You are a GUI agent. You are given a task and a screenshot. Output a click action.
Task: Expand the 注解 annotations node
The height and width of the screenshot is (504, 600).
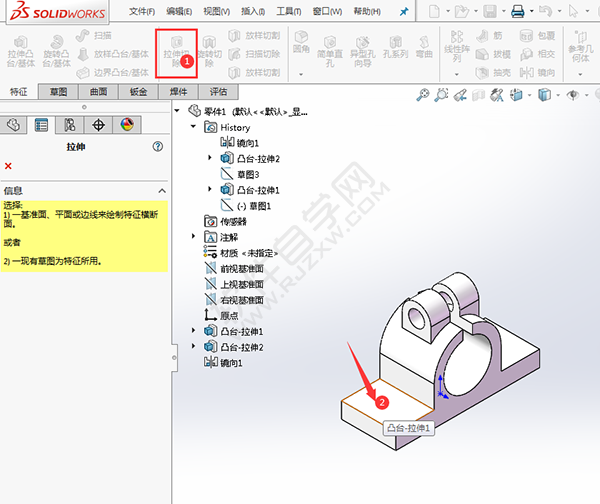(x=193, y=237)
